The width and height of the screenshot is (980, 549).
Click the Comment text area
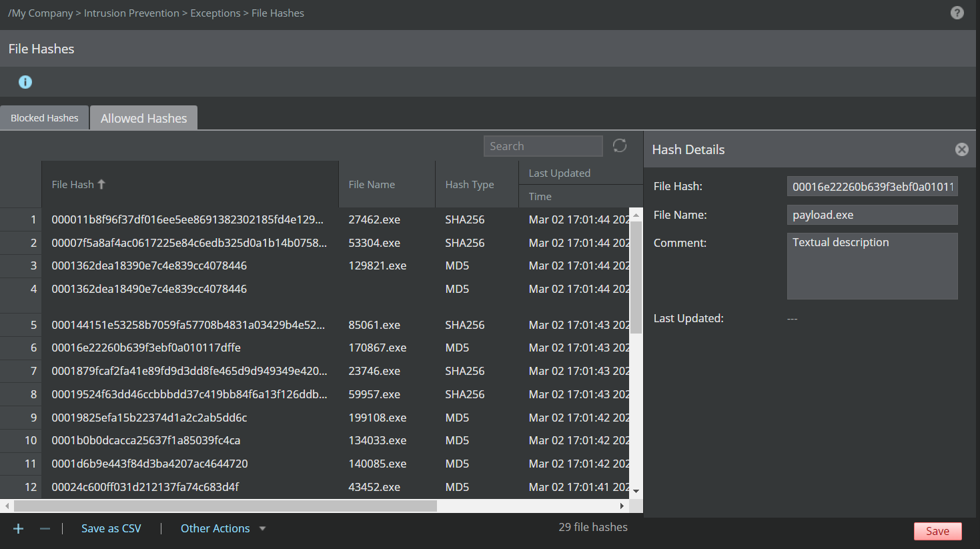tap(873, 266)
